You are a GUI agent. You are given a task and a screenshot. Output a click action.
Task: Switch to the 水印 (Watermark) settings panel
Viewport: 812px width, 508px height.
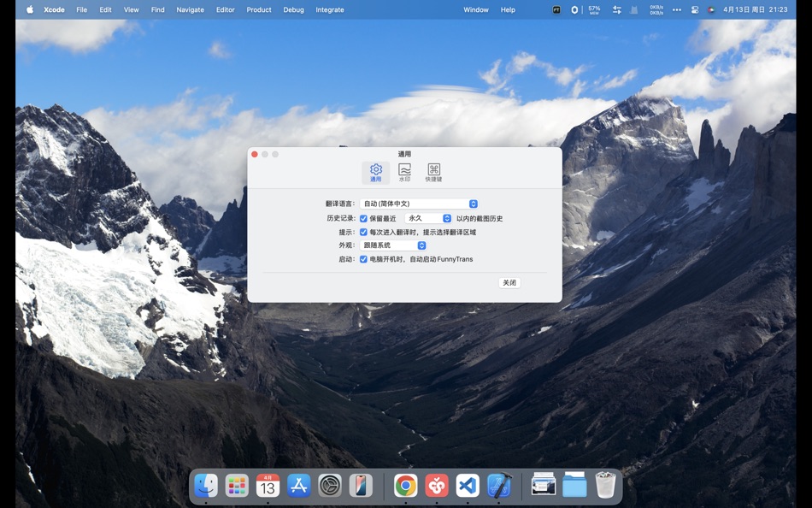pos(403,172)
